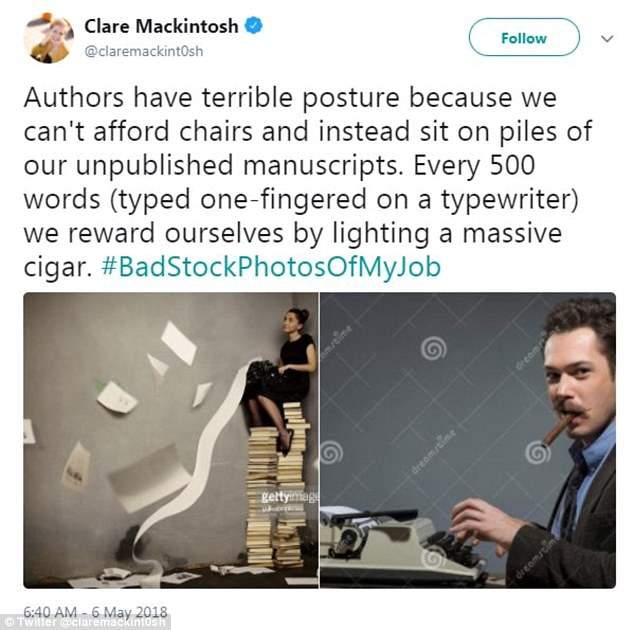Click the Dreamstime spiral beside the cigar tip
Image resolution: width=634 pixels, height=630 pixels.
tap(537, 453)
